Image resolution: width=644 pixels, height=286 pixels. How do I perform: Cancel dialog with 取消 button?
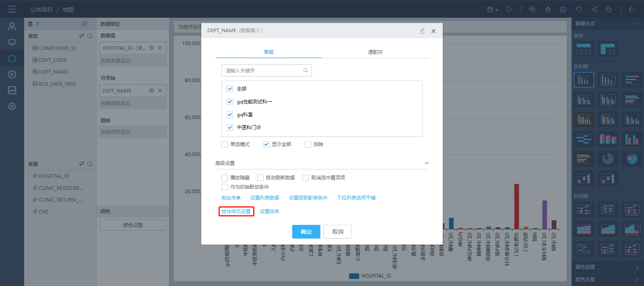pos(338,232)
